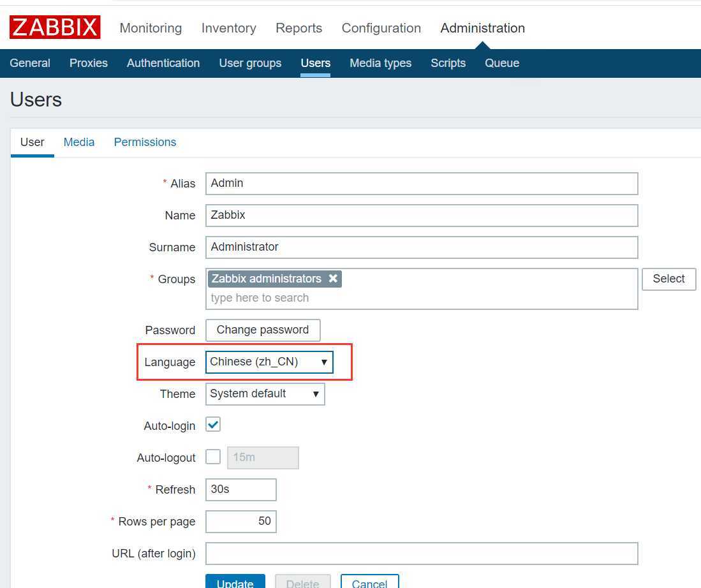This screenshot has height=588, width=701.
Task: Open the Administration menu
Action: pyautogui.click(x=482, y=28)
